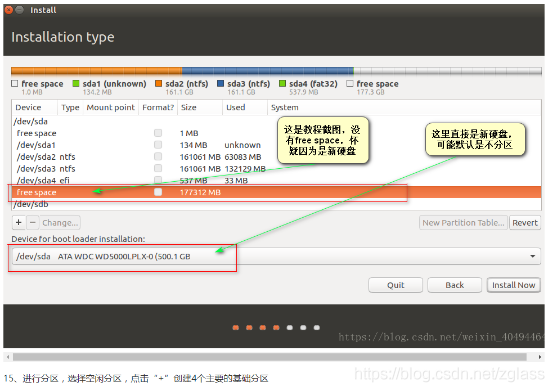Select the /dev/sda4 efi row
Viewport: 554px width, 392px height.
point(276,180)
